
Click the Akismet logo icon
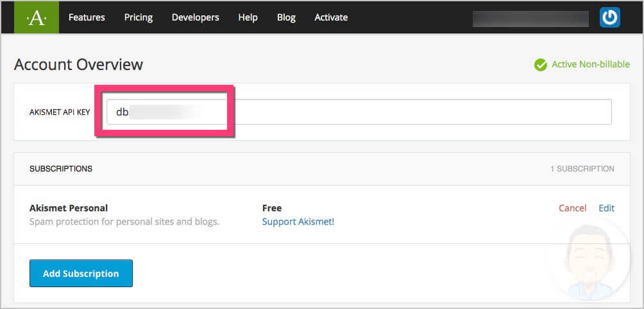(37, 17)
